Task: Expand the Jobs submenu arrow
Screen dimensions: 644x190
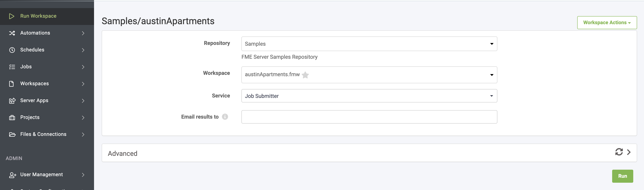Action: pyautogui.click(x=83, y=67)
